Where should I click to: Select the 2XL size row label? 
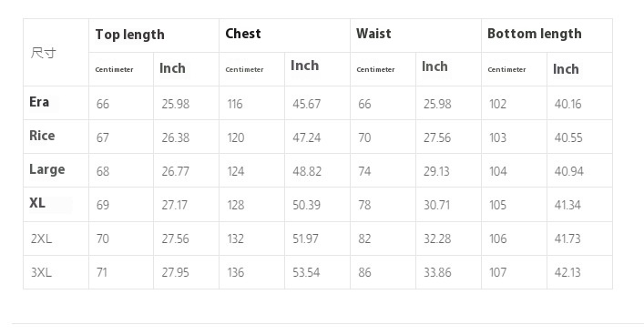pyautogui.click(x=41, y=239)
